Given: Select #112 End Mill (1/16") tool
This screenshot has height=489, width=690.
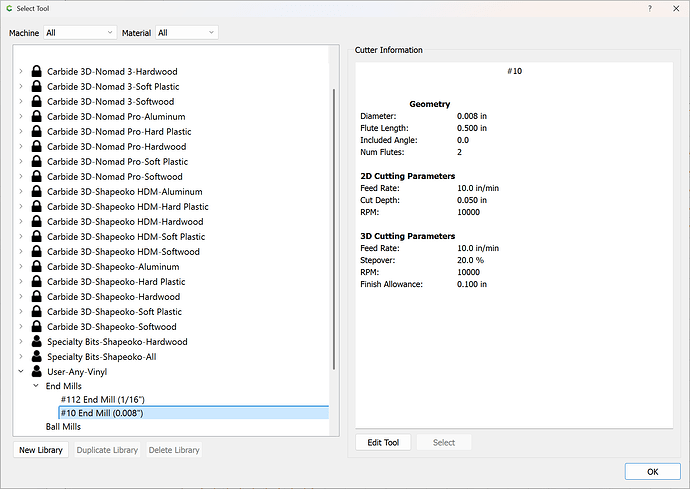Looking at the screenshot, I should point(103,399).
